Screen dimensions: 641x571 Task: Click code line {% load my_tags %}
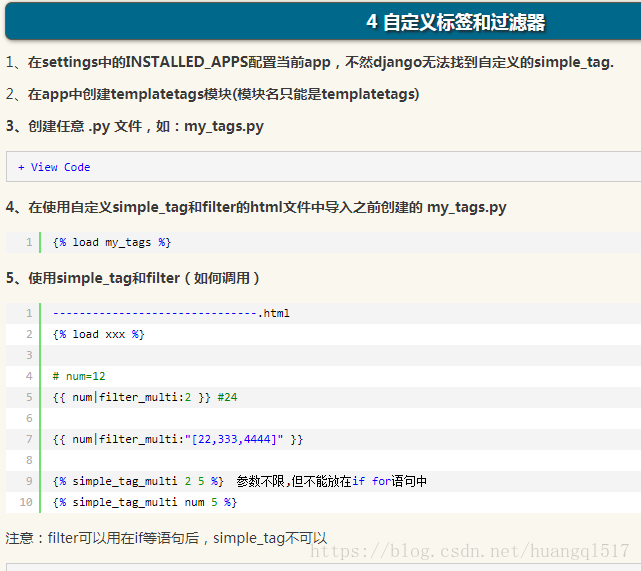tap(112, 242)
